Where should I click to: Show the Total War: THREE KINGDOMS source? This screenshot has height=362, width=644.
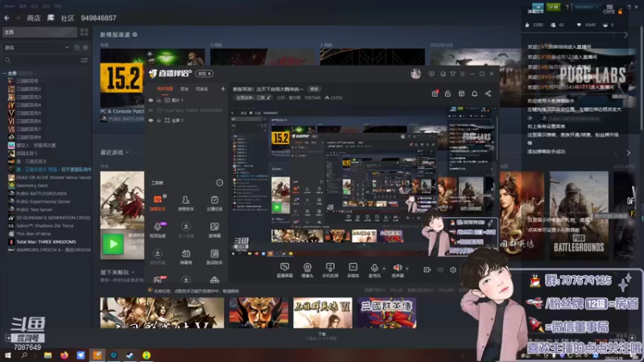pyautogui.click(x=151, y=110)
